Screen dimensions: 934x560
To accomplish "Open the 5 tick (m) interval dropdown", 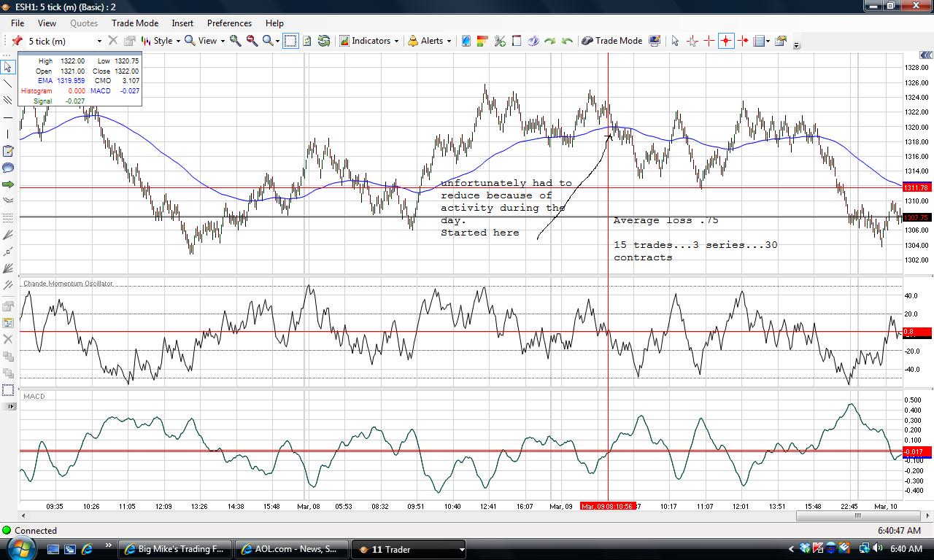I will click(64, 41).
